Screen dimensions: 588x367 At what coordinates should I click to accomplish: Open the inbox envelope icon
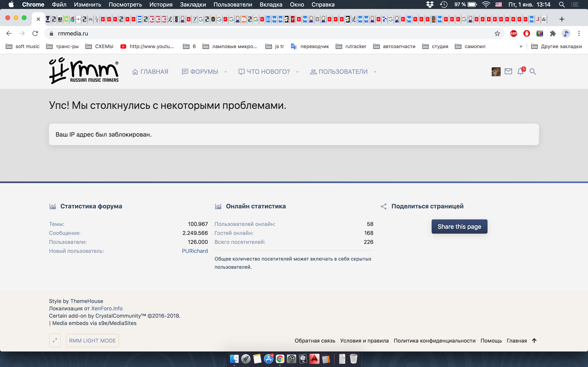(508, 72)
